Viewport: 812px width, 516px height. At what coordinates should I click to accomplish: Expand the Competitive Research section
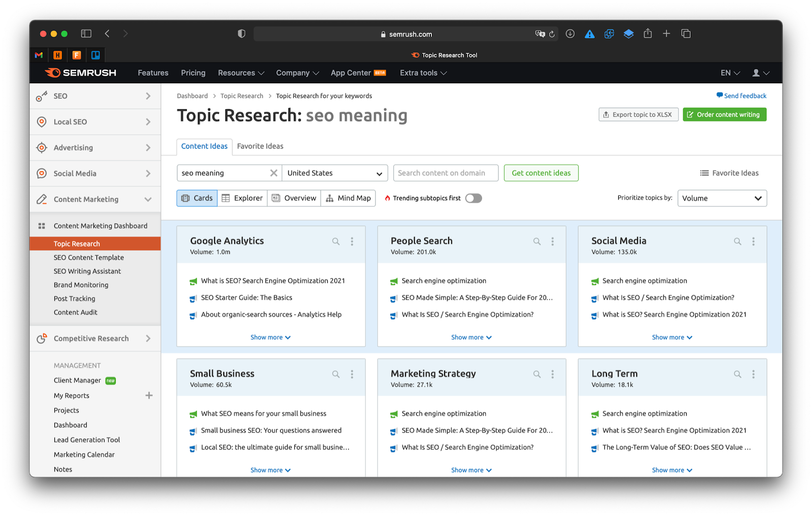95,338
